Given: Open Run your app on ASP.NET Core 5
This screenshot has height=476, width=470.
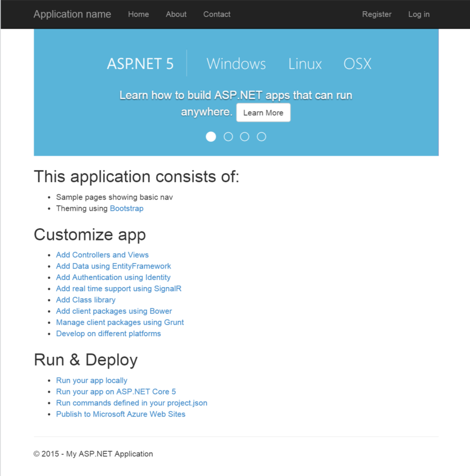Looking at the screenshot, I should point(116,392).
